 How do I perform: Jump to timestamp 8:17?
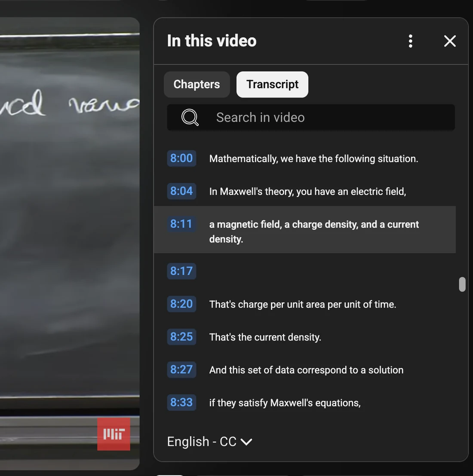coord(181,271)
